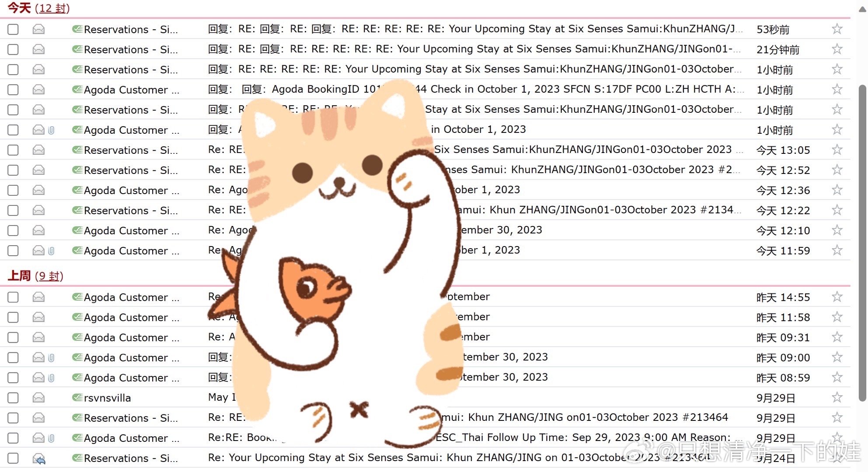Screen dimensions: 868x472
Task: Click envelope icon of email at 今天 12:10
Action: tap(38, 230)
